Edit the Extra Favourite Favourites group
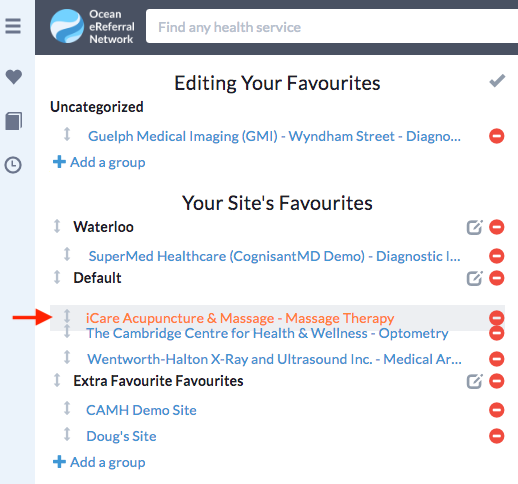 [x=474, y=381]
